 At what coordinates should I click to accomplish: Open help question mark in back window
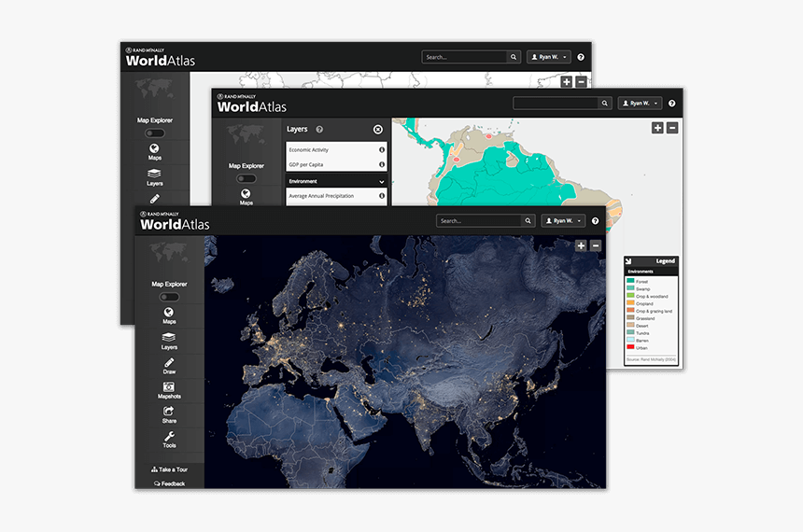[x=581, y=57]
